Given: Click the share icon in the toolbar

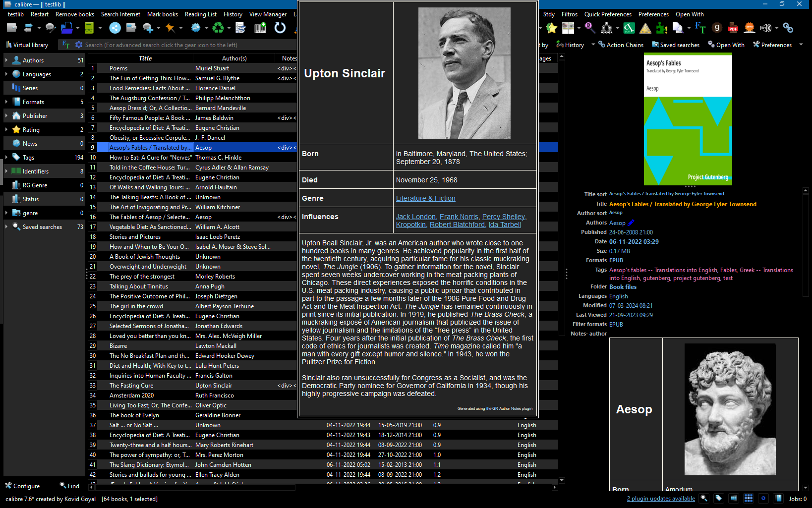Looking at the screenshot, I should pyautogui.click(x=115, y=28).
